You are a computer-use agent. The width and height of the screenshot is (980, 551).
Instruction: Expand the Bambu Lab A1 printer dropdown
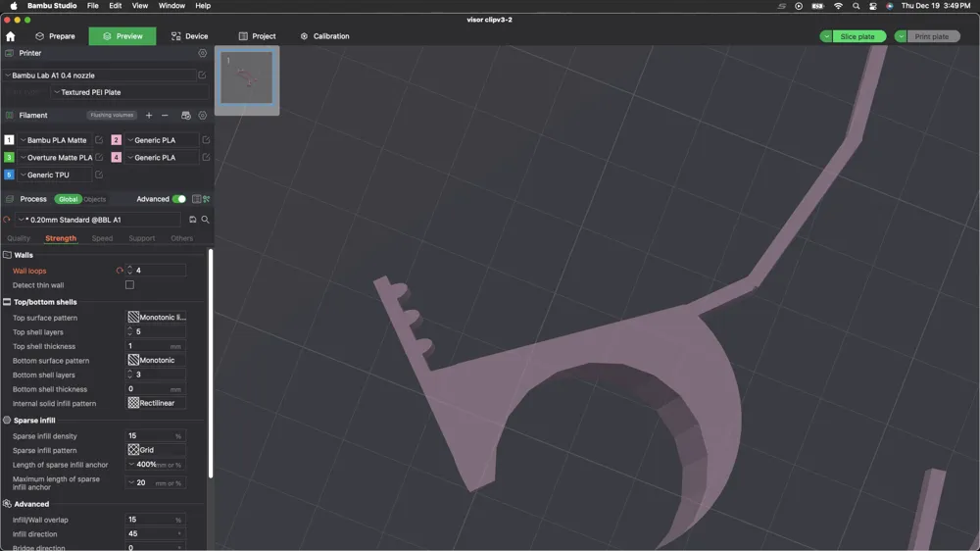[100, 75]
